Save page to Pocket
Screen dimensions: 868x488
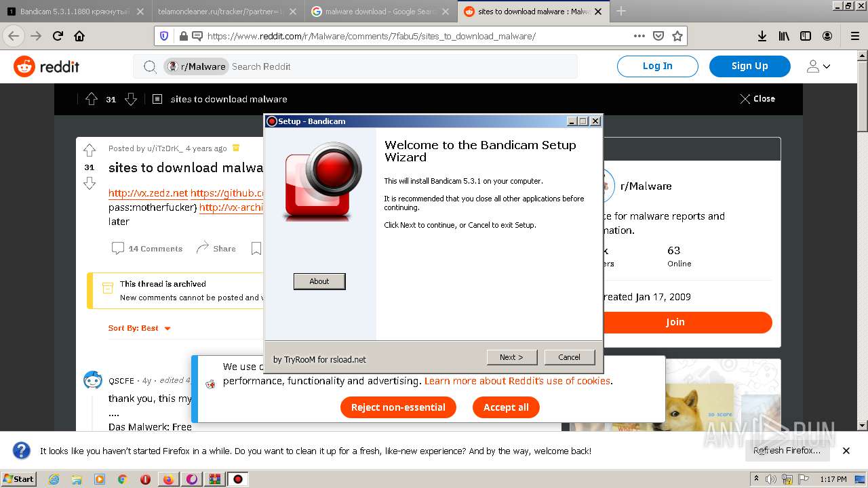[658, 36]
